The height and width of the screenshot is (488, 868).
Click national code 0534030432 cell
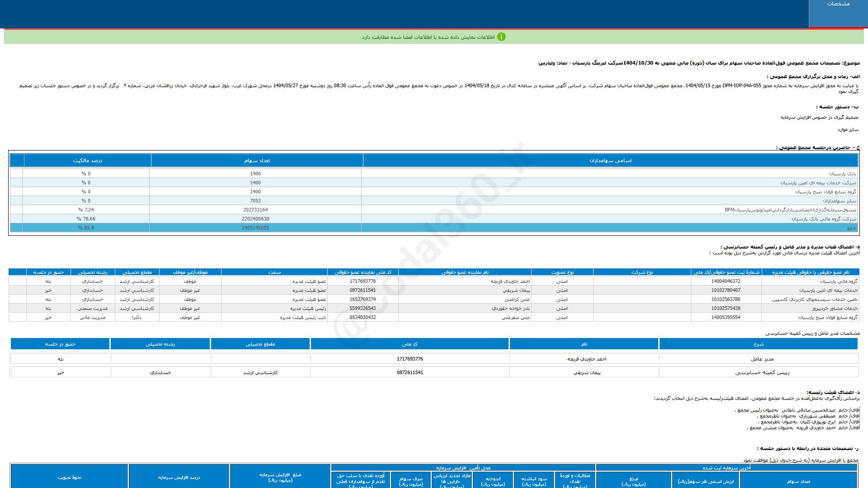tap(363, 317)
